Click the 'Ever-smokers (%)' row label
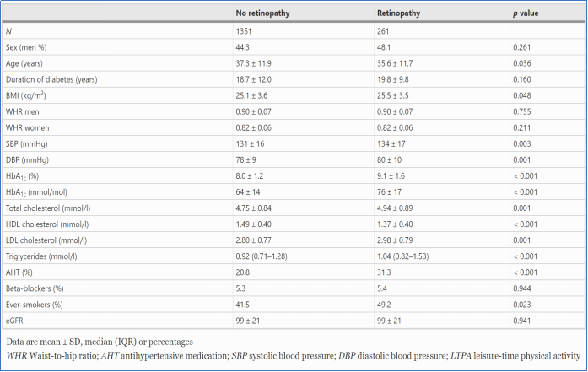This screenshot has width=588, height=372. pos(34,305)
